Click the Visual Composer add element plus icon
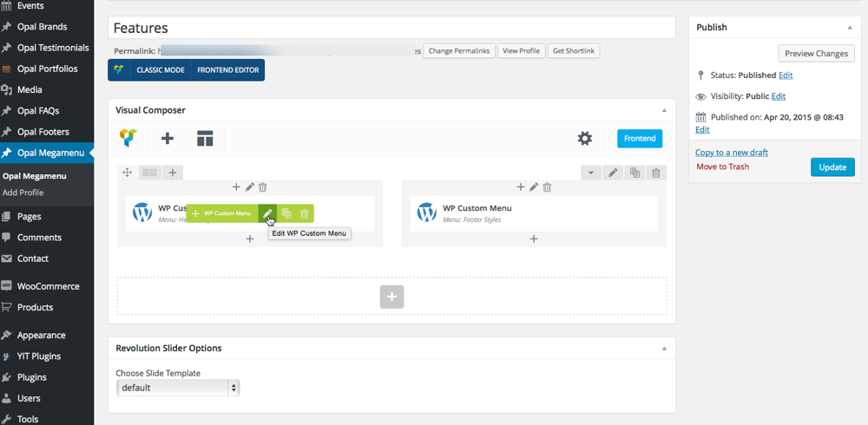This screenshot has width=868, height=425. pos(168,139)
